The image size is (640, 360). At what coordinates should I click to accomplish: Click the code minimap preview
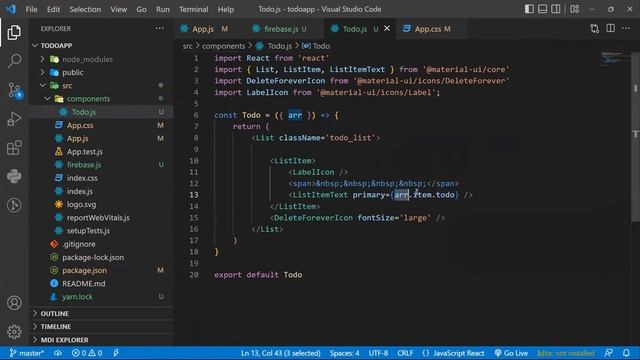[x=616, y=58]
